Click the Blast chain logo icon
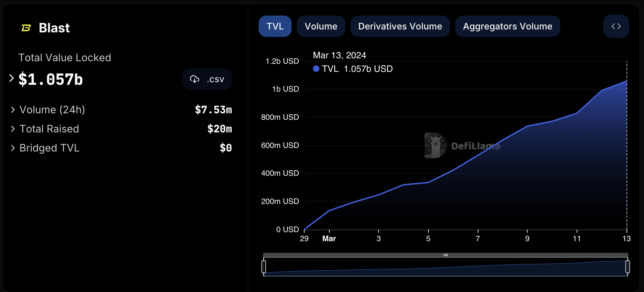The width and height of the screenshot is (644, 292). point(26,28)
